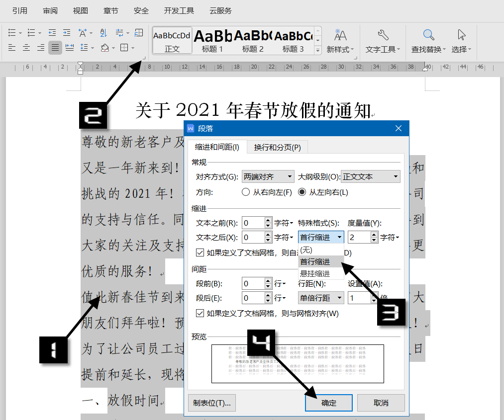The height and width of the screenshot is (420, 504).
Task: Click the first-line indent ruler marker
Action: click(81, 65)
